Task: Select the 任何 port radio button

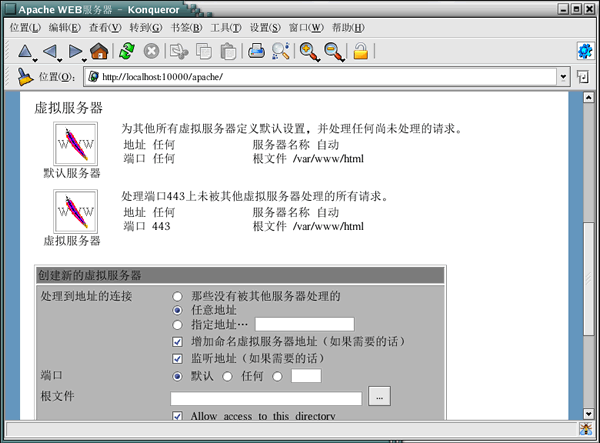Action: click(227, 376)
